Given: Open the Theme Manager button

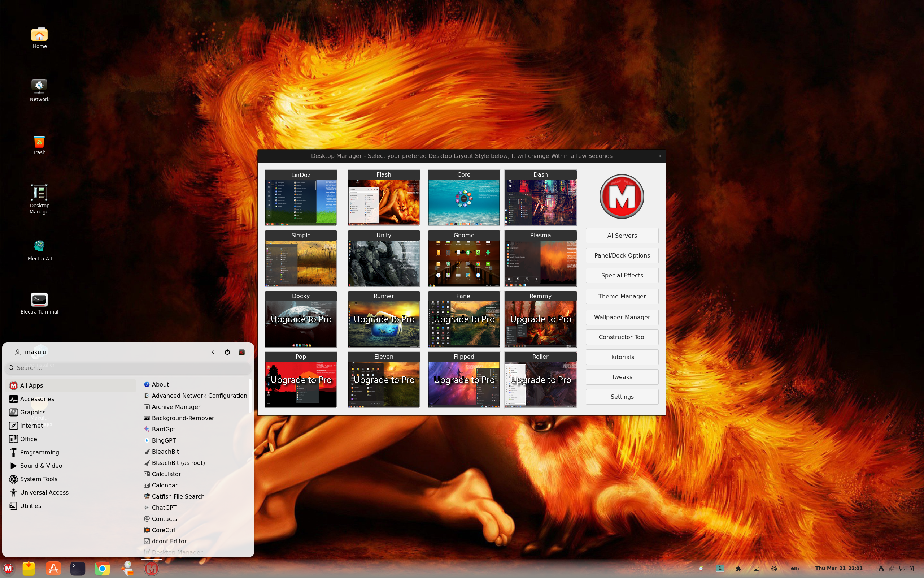Looking at the screenshot, I should (622, 296).
